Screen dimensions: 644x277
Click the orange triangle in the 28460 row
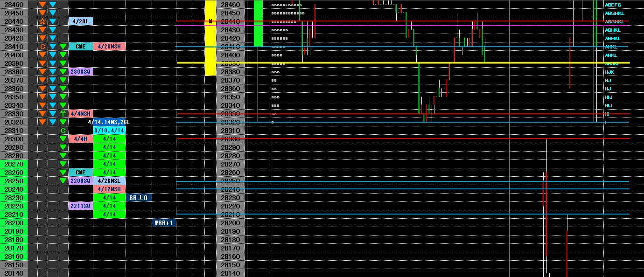click(x=42, y=5)
